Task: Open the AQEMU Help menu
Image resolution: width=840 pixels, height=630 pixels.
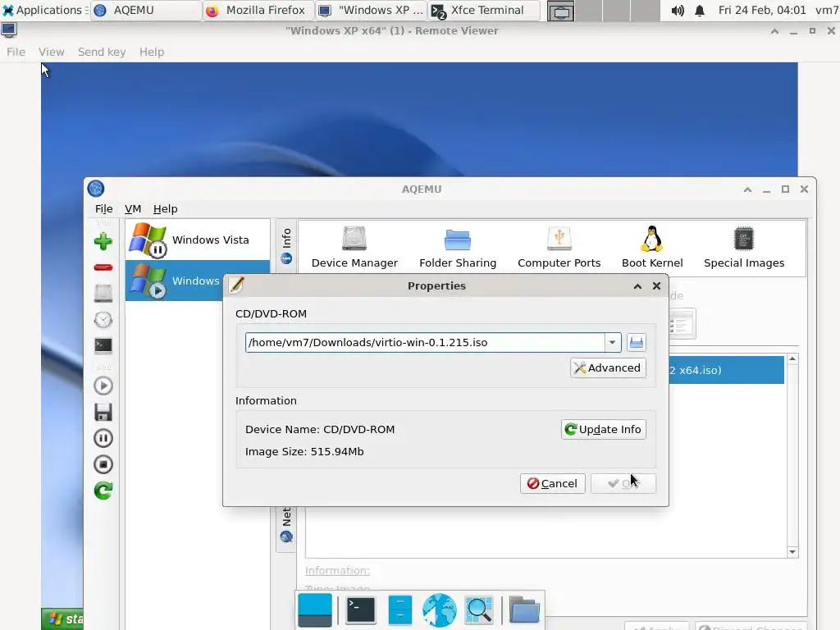Action: [x=165, y=209]
